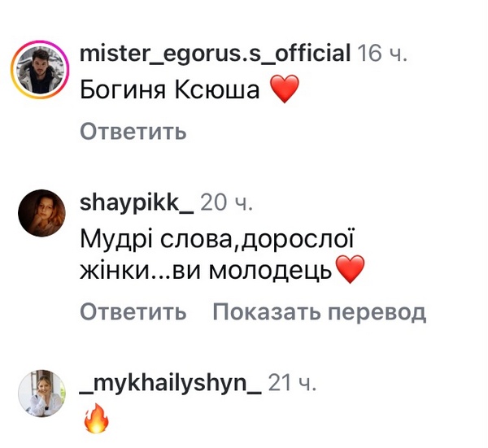Open the shaypikk_ username link
The height and width of the screenshot is (448, 488).
[x=137, y=202]
